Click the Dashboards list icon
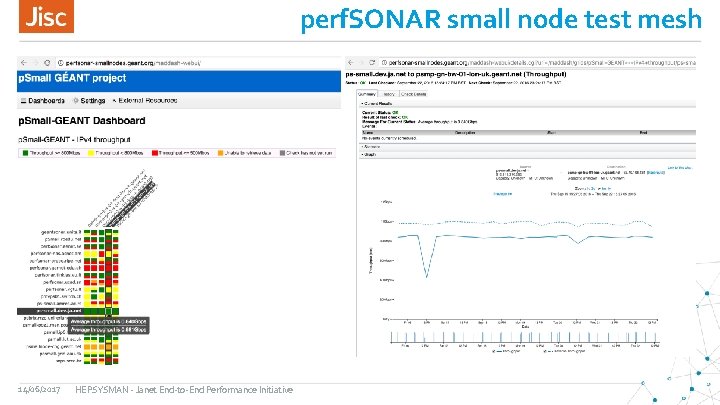The image size is (720, 405). tap(23, 101)
